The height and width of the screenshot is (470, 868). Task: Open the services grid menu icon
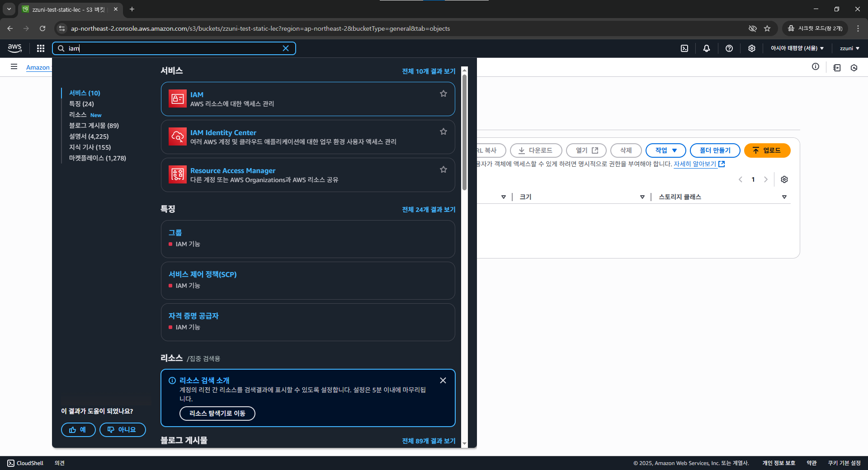coord(41,48)
